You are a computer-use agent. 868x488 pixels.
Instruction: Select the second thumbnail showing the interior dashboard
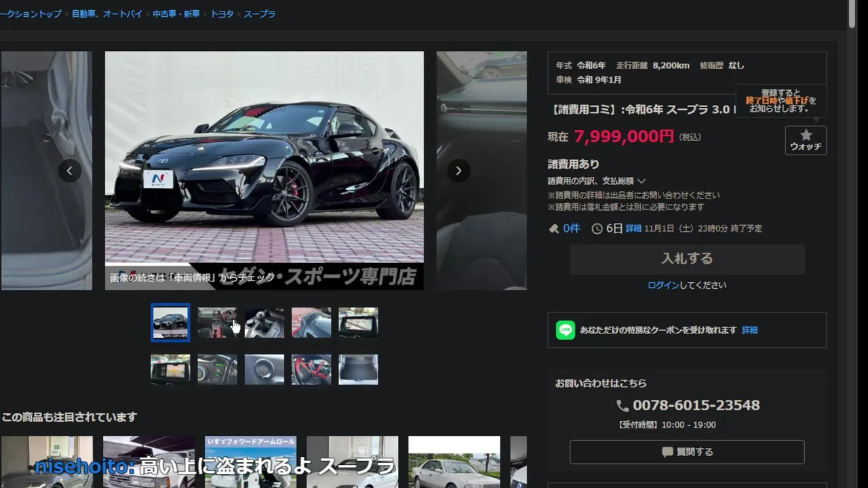(x=217, y=323)
